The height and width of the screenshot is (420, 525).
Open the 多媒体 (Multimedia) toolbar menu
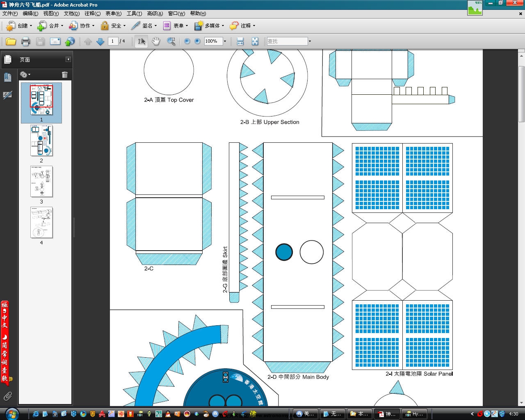pyautogui.click(x=209, y=26)
